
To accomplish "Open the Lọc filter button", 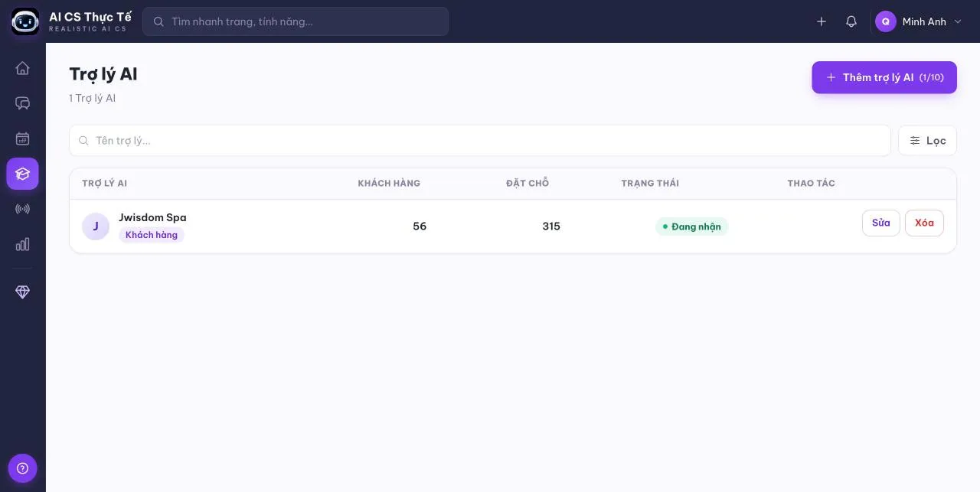I will tap(927, 141).
